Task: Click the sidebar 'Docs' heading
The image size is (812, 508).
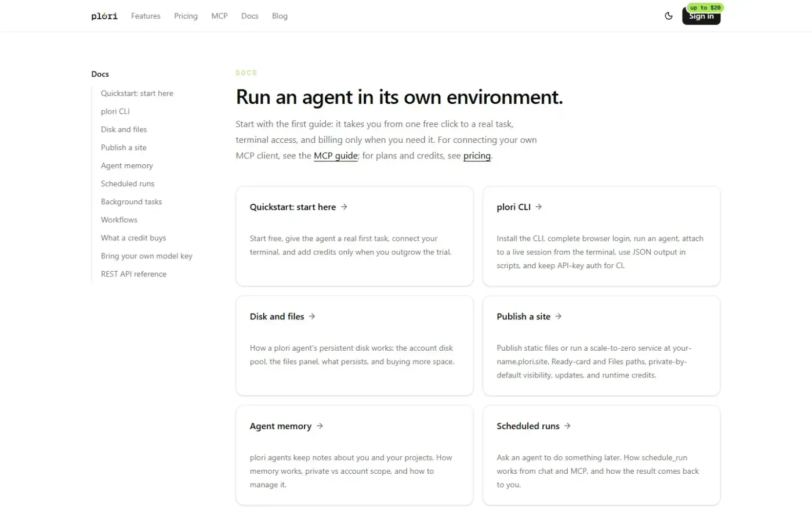Action: pyautogui.click(x=100, y=74)
